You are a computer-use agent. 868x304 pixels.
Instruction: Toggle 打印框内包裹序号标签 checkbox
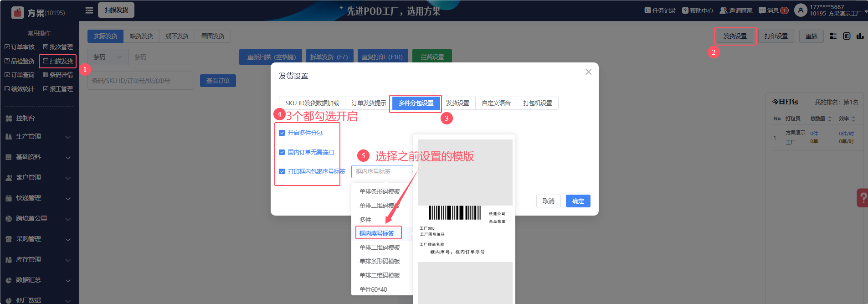(282, 171)
